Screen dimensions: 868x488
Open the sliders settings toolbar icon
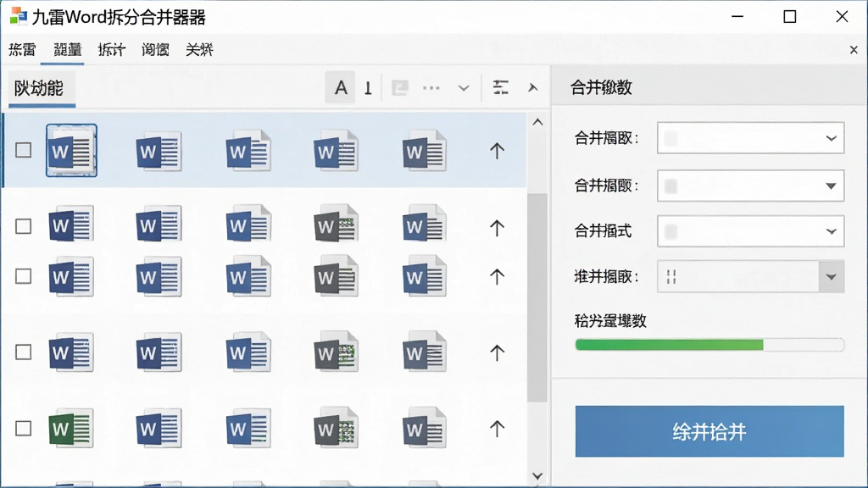coord(500,87)
